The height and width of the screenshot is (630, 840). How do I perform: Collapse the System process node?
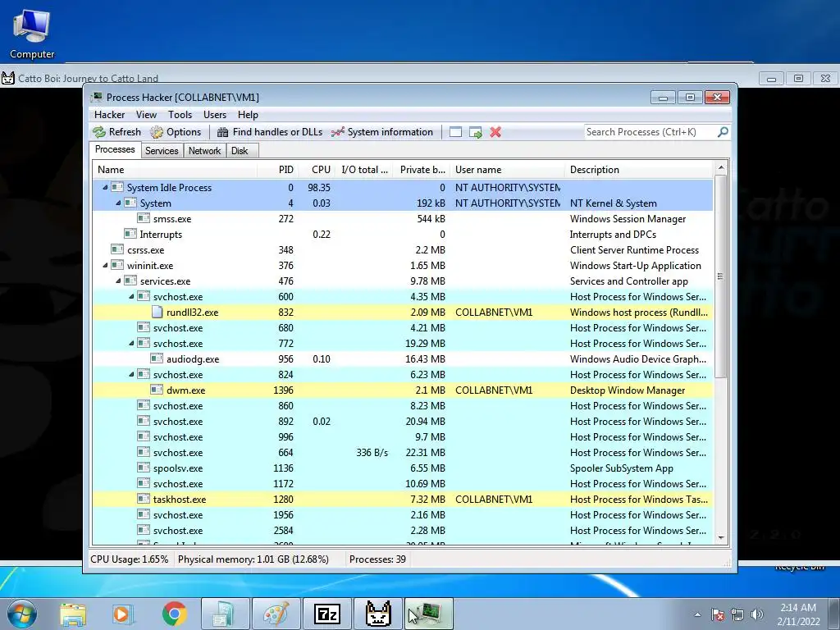pyautogui.click(x=118, y=203)
